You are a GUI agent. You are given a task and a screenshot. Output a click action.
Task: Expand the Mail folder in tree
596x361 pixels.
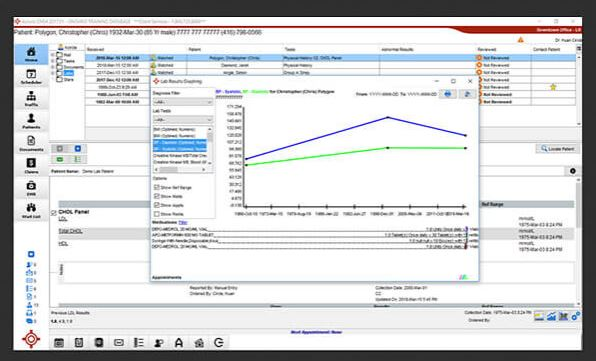tap(53, 55)
